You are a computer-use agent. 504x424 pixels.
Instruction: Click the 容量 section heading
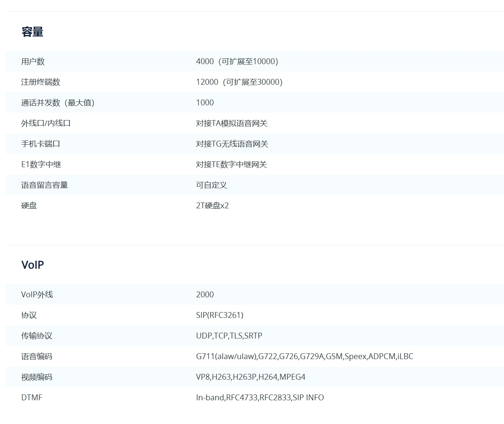pyautogui.click(x=32, y=32)
